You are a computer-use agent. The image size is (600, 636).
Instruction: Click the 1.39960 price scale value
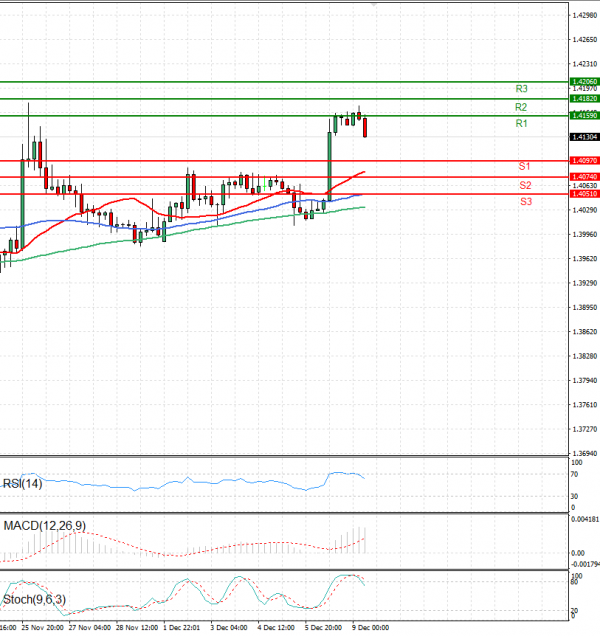(x=585, y=234)
